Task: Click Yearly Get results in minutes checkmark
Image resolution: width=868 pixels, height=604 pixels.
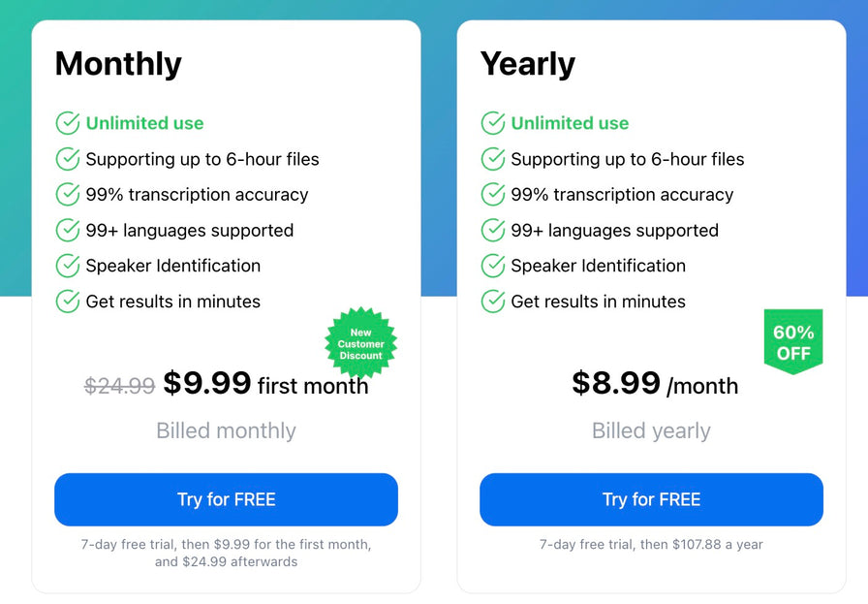Action: 493,302
